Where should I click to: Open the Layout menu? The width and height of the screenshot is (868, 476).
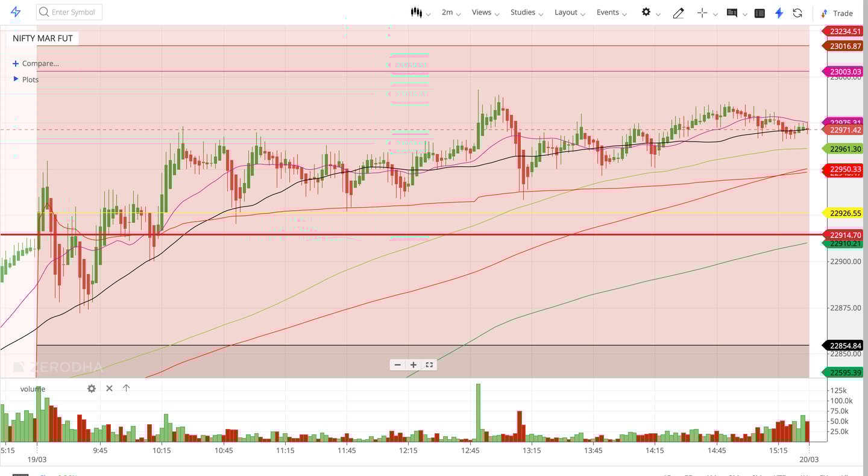pyautogui.click(x=570, y=13)
